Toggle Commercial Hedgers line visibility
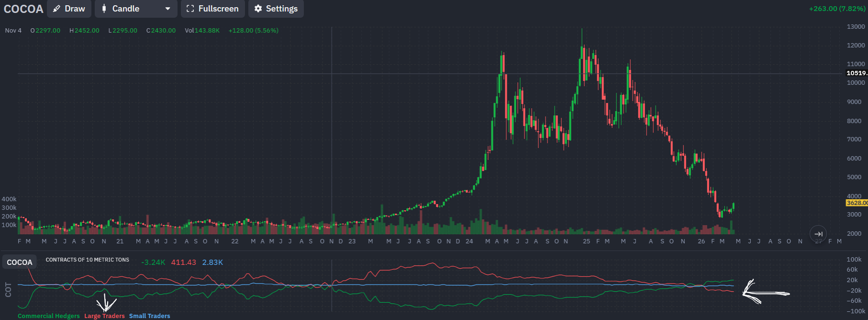Viewport: 868px width, 320px height. (x=48, y=316)
